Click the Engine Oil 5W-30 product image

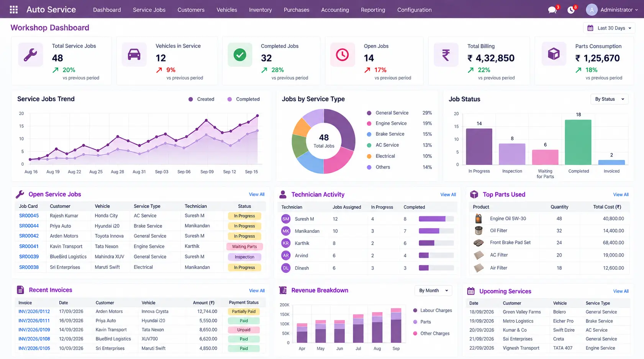coord(478,219)
